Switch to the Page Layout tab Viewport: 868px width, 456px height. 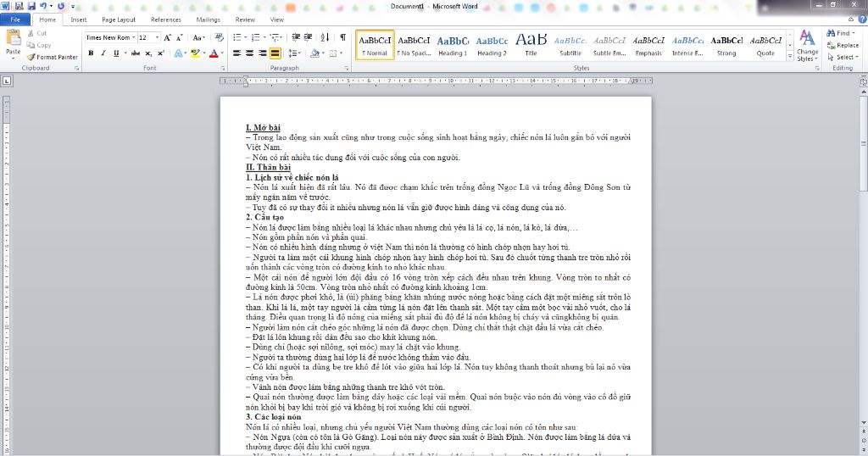coord(119,19)
